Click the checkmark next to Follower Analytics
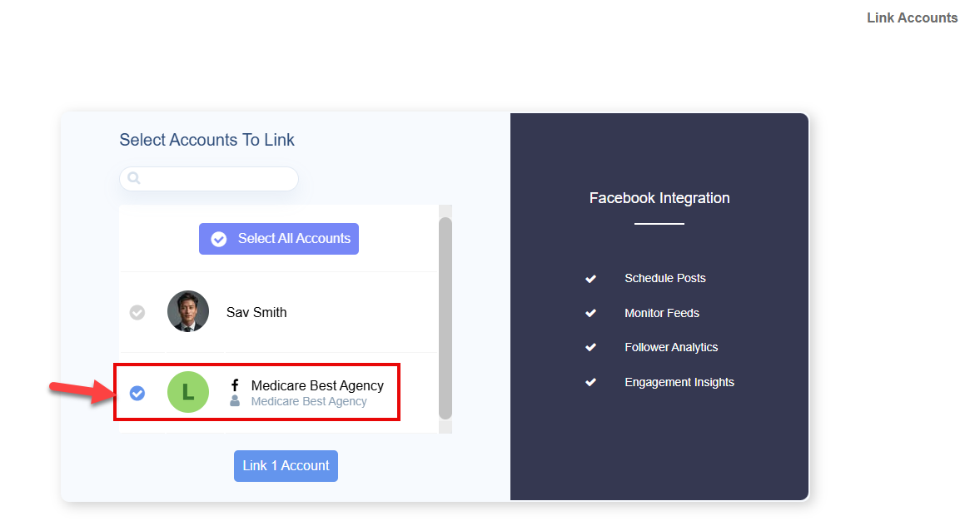This screenshot has width=980, height=521. pos(590,347)
